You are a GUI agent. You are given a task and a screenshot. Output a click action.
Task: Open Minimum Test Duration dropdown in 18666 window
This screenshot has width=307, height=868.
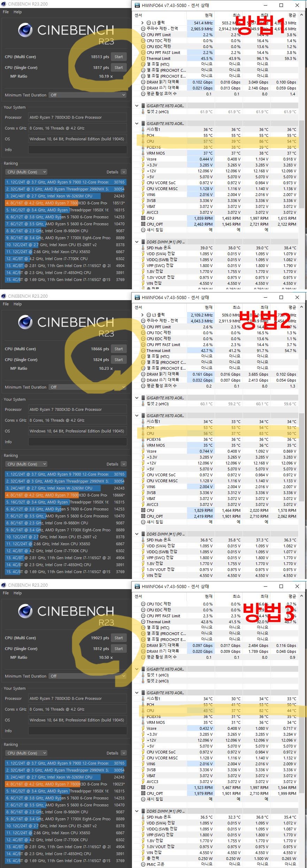click(87, 387)
